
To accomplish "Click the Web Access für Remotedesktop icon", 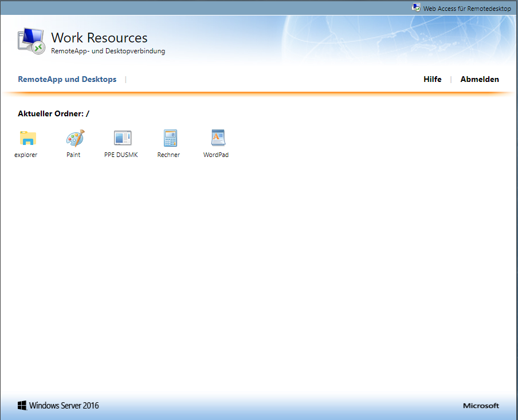I will coord(416,7).
